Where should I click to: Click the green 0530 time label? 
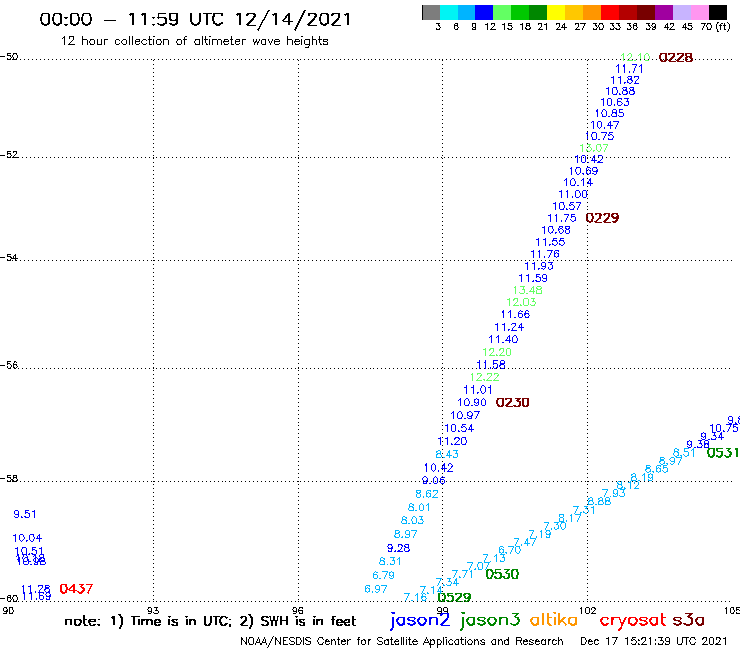click(x=502, y=574)
